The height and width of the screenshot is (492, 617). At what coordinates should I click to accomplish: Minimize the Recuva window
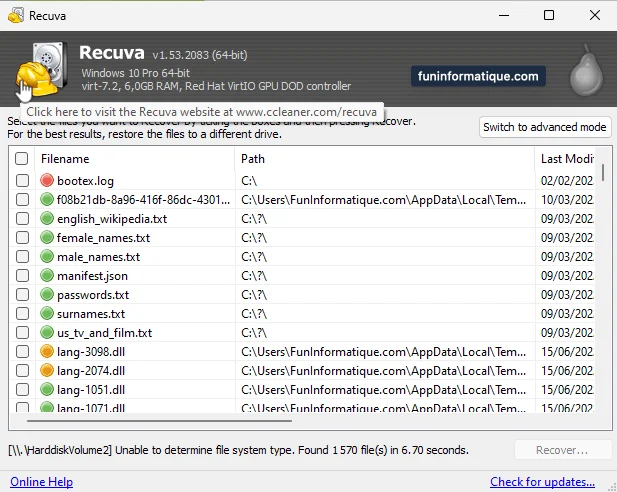click(x=504, y=15)
